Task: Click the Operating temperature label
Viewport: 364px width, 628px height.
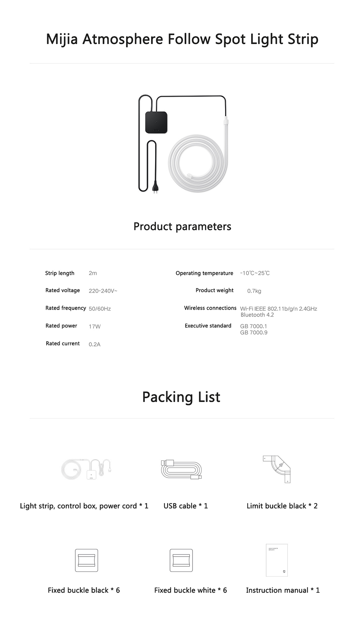Action: pos(204,273)
